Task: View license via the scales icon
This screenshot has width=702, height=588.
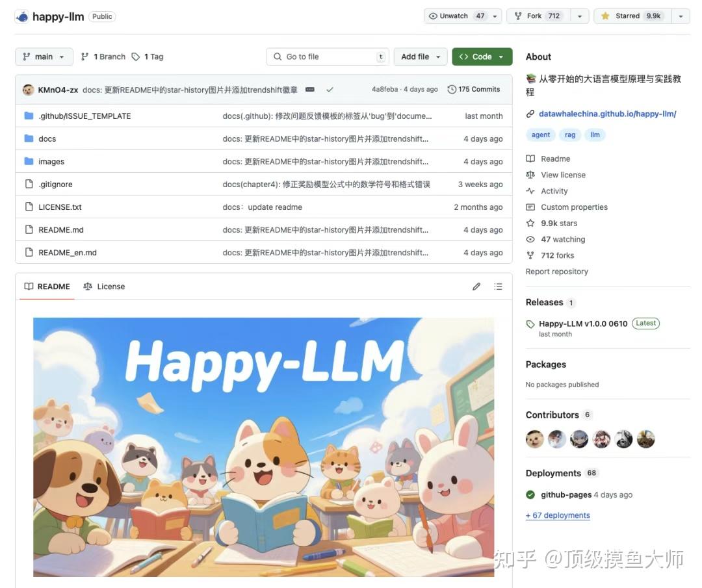Action: pos(531,175)
